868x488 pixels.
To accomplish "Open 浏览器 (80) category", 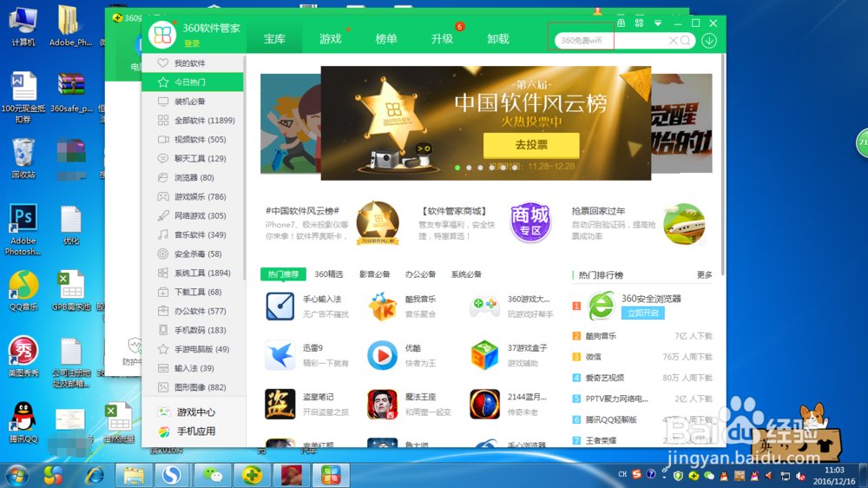I will click(193, 178).
